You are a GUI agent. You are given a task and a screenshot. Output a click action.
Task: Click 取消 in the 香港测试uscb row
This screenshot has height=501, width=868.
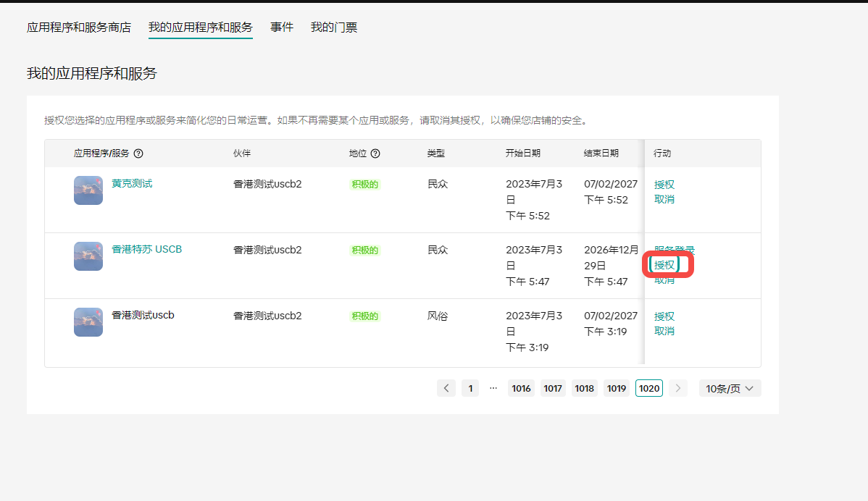(x=664, y=331)
